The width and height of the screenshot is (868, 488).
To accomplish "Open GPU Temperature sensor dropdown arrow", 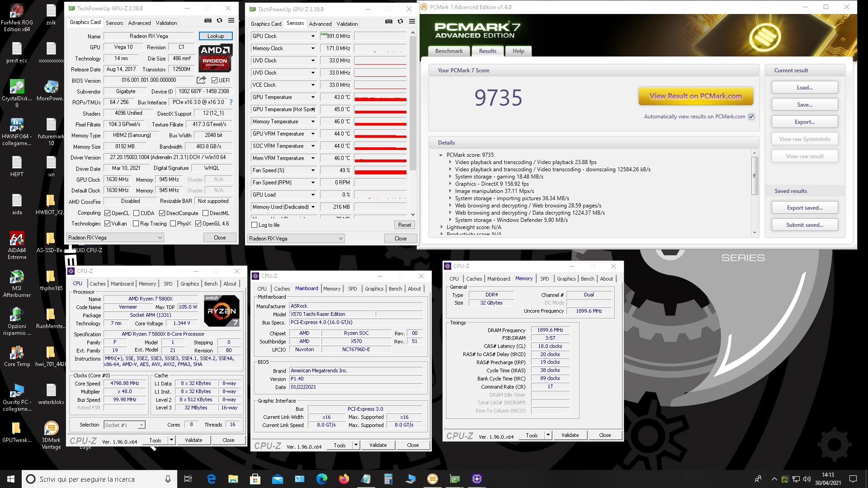I will tap(313, 97).
